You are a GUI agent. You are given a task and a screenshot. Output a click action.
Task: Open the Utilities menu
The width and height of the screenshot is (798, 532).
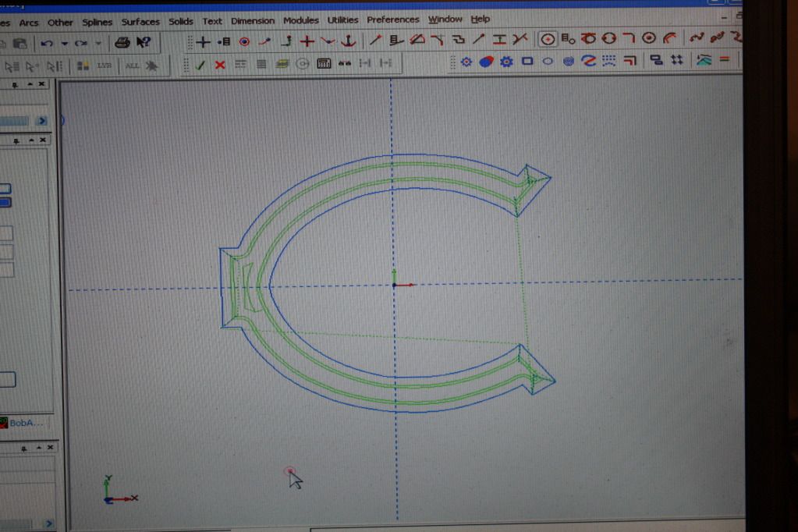coord(342,20)
